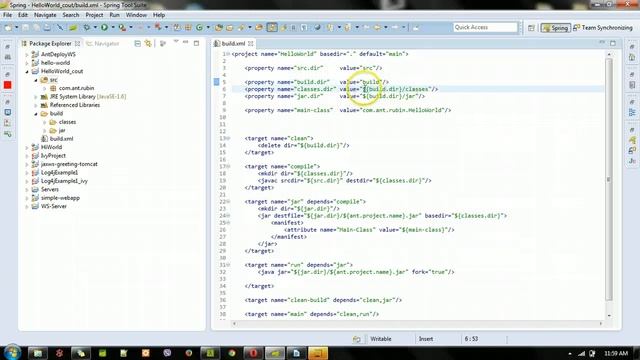
Task: Click the Insert mode status entry
Action: click(426, 339)
